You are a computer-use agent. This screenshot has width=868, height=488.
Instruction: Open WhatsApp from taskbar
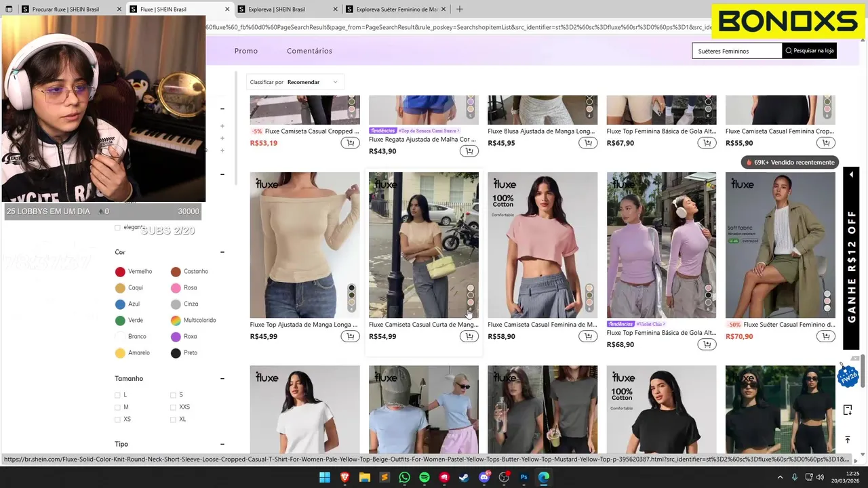404,477
